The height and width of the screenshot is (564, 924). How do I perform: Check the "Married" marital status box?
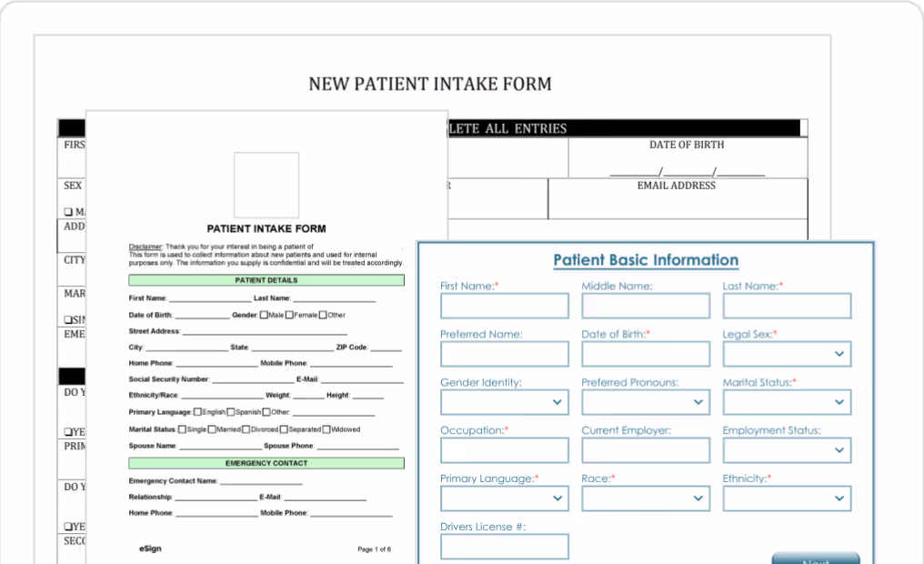[212, 429]
